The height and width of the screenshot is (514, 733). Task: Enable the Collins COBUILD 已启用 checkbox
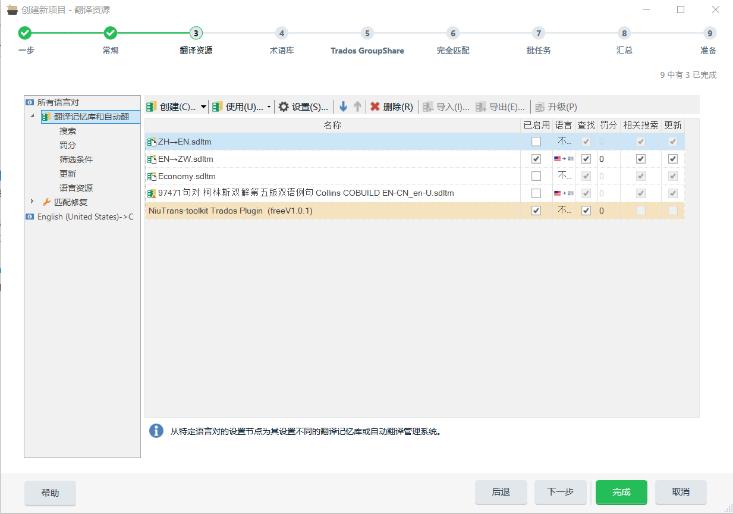pyautogui.click(x=536, y=193)
